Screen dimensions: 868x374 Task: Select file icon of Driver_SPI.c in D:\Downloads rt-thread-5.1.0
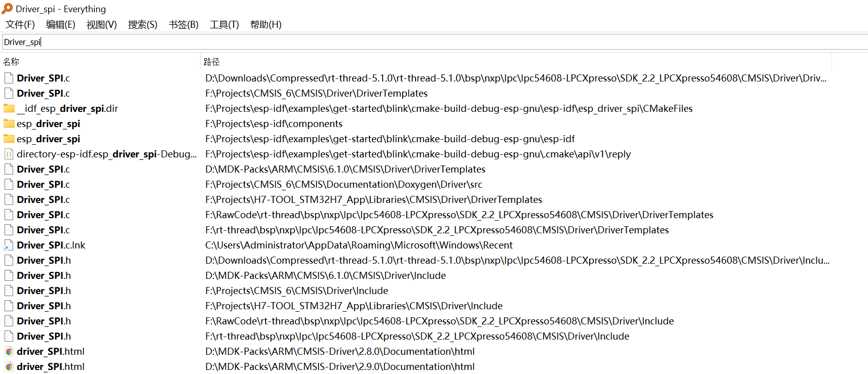pos(9,78)
